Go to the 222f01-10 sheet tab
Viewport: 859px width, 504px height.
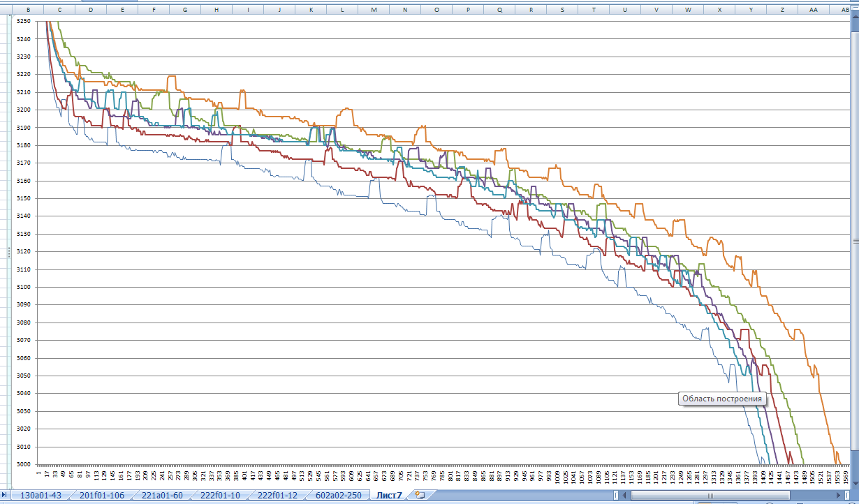coord(220,496)
